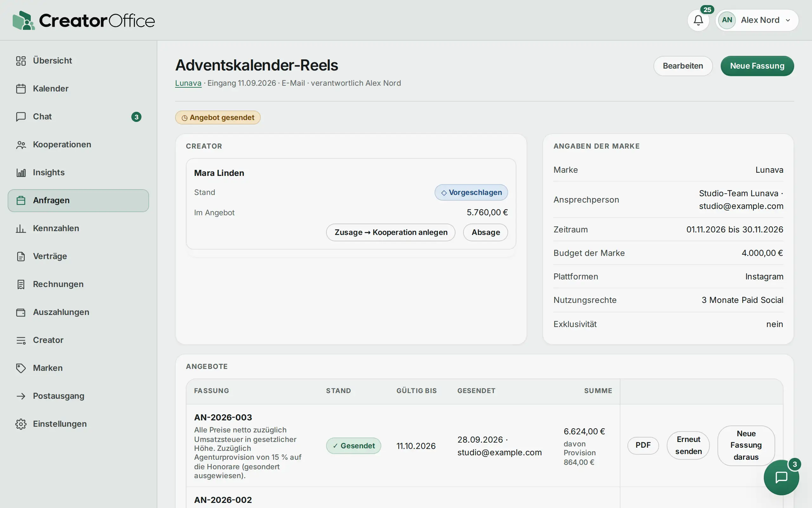Click the Insights bar chart icon

[x=21, y=172]
